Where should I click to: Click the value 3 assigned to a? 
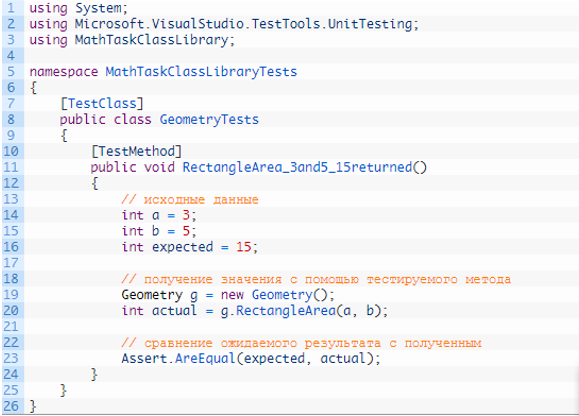186,215
